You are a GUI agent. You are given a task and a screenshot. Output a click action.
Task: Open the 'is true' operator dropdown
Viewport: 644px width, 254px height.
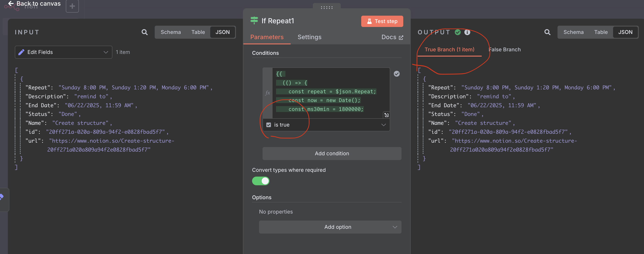(x=326, y=125)
